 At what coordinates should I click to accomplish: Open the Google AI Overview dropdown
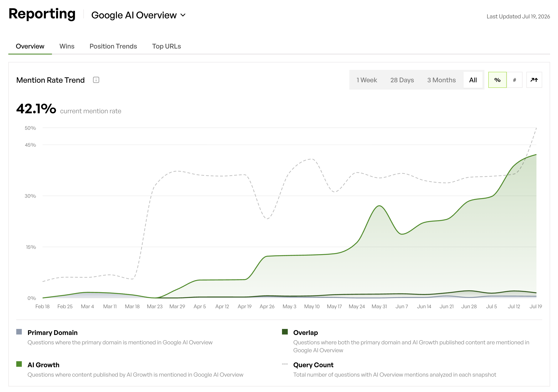[139, 15]
